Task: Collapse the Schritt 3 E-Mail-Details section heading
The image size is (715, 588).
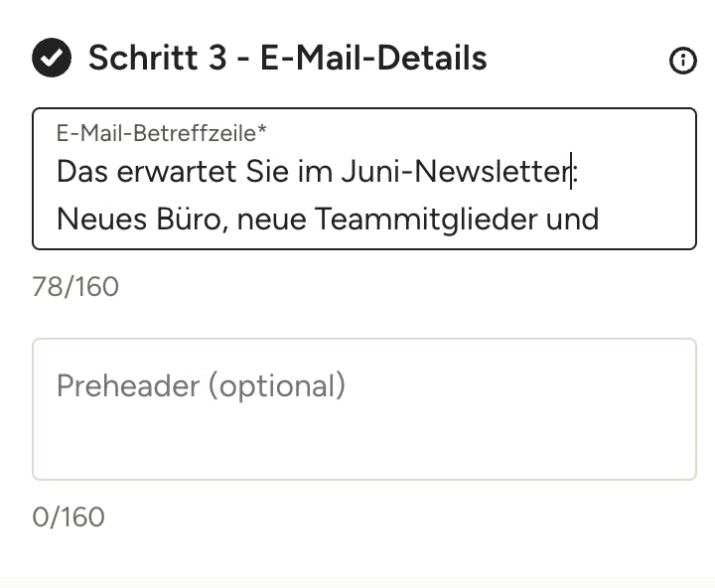Action: pos(287,59)
